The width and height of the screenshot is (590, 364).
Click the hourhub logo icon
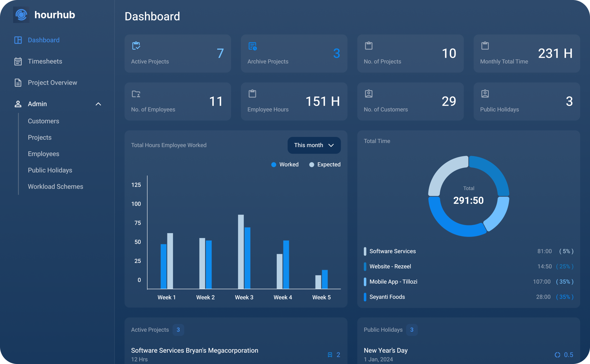point(21,15)
